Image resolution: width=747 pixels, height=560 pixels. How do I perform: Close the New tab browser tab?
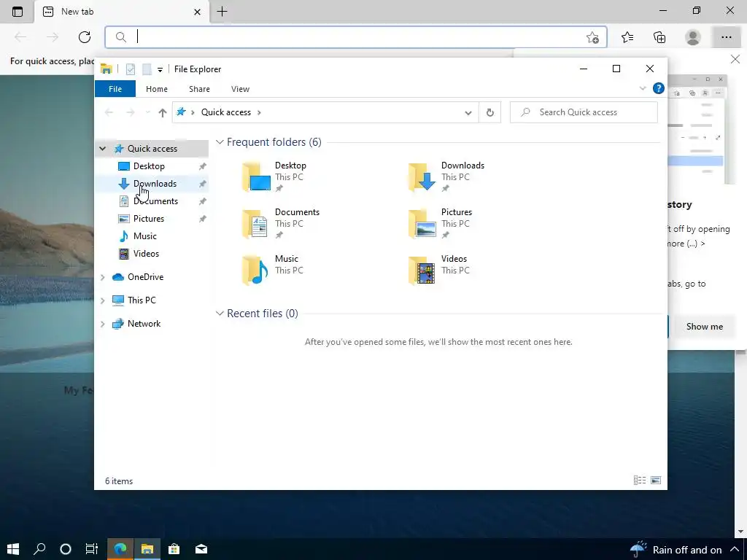(197, 12)
